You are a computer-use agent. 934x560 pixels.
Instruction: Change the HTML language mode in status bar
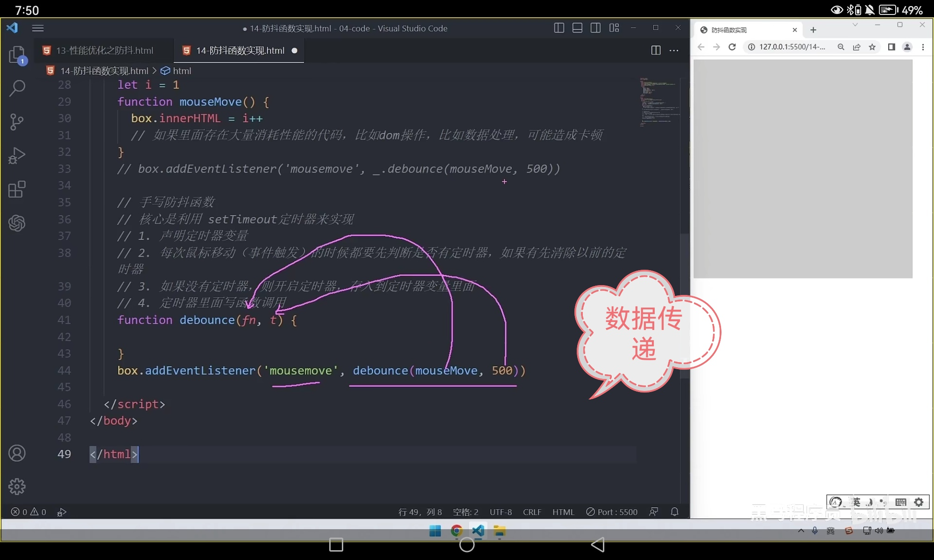(x=563, y=512)
